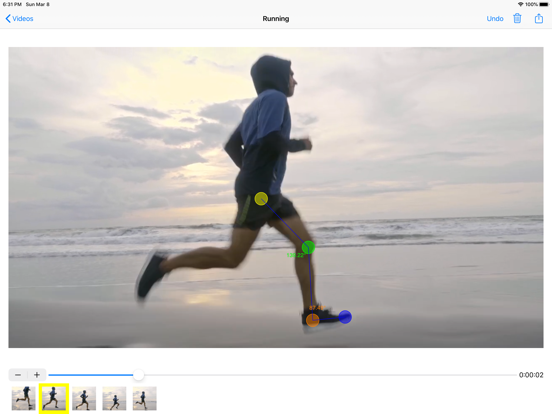Check the battery icon in status bar
This screenshot has height=414, width=552.
544,4
